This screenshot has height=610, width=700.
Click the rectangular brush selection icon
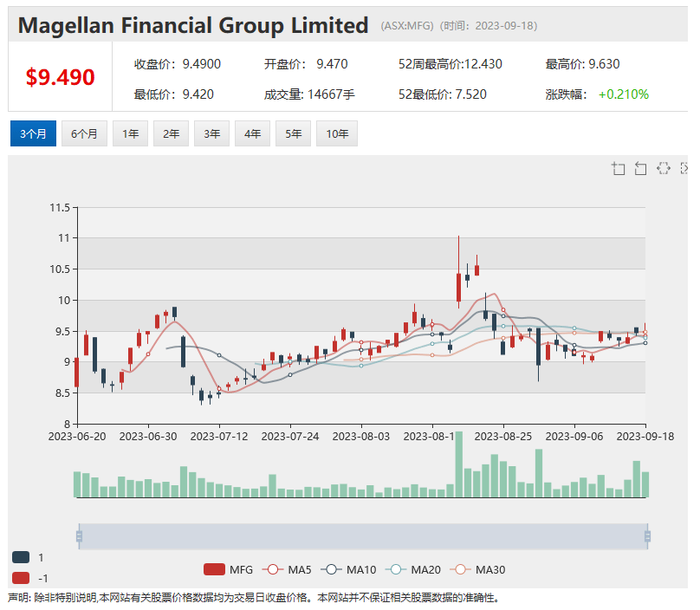(664, 168)
